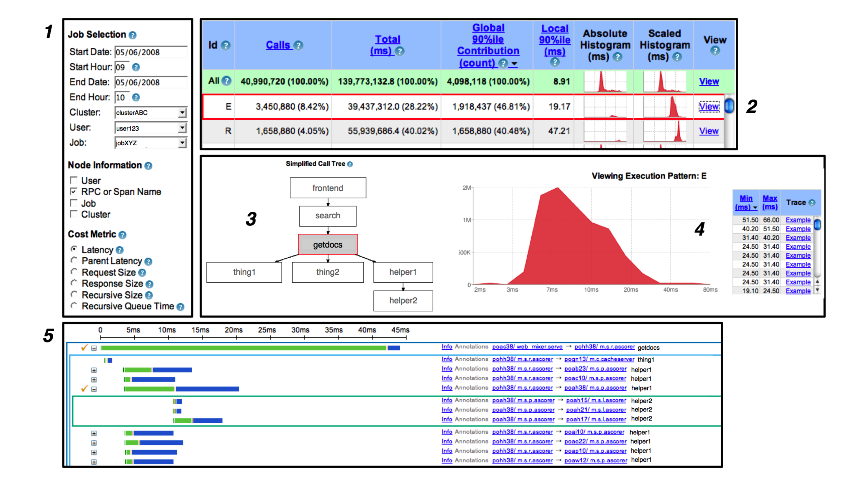Sort table by Total (ms) column

(x=388, y=45)
